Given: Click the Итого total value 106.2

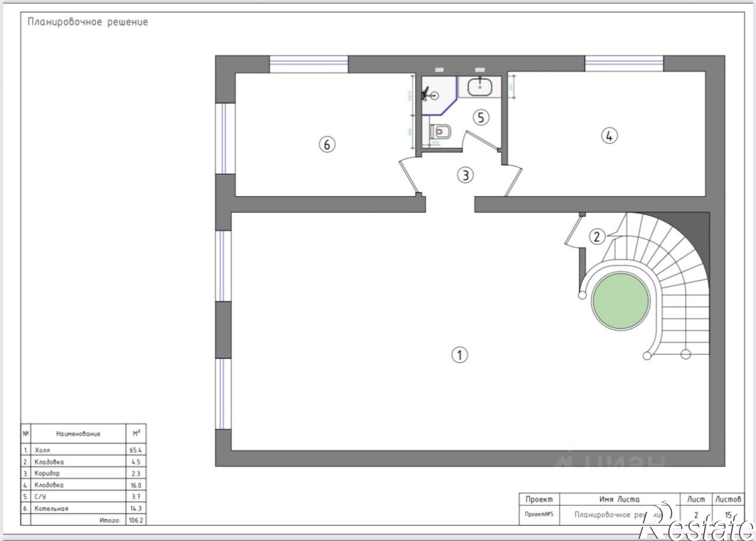Looking at the screenshot, I should [136, 520].
